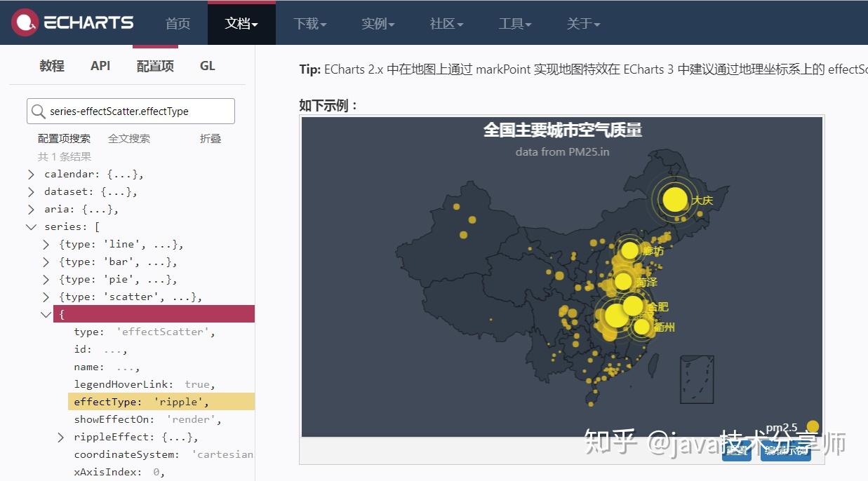Viewport: 868px width, 481px height.
Task: Open the 社区 dropdown menu
Action: click(x=445, y=23)
